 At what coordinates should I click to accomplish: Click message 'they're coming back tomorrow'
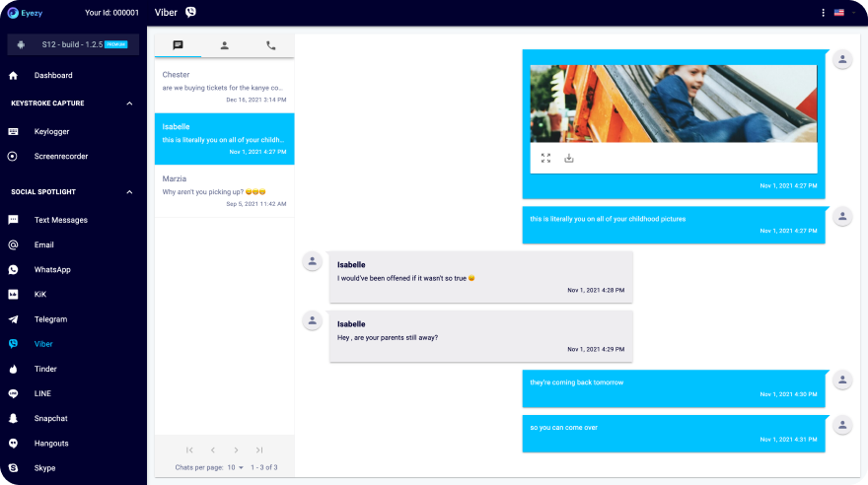click(673, 388)
